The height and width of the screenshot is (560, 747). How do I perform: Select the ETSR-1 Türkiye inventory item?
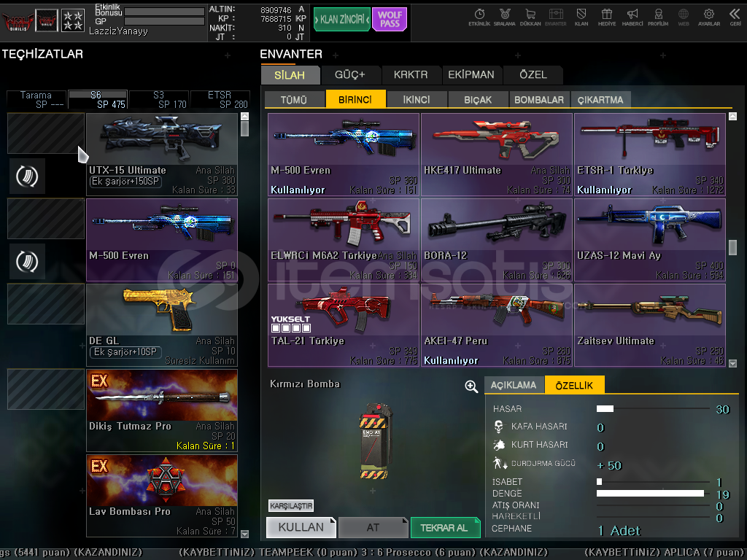(650, 155)
